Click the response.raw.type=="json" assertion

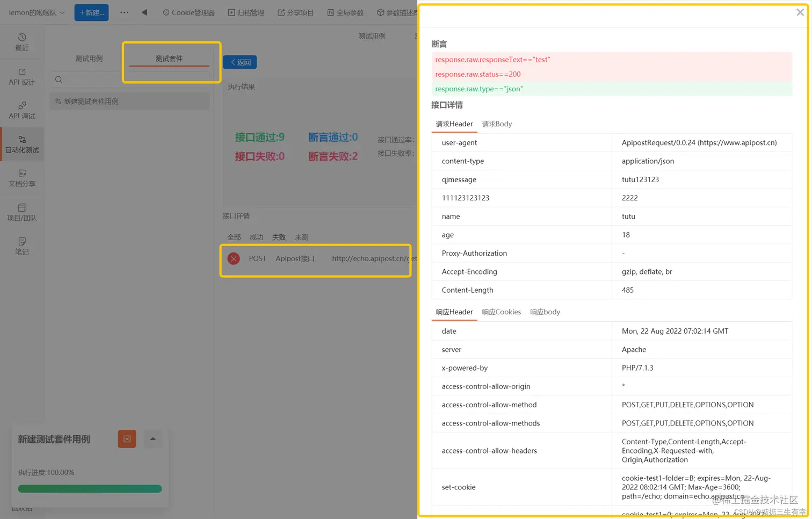click(612, 89)
